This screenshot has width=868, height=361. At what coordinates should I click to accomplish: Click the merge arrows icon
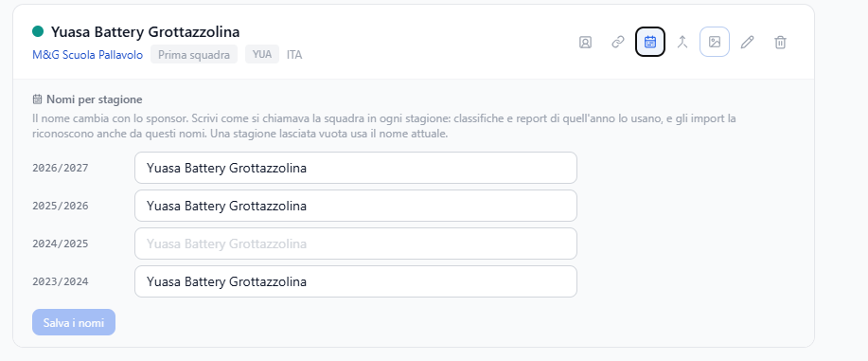(x=682, y=42)
